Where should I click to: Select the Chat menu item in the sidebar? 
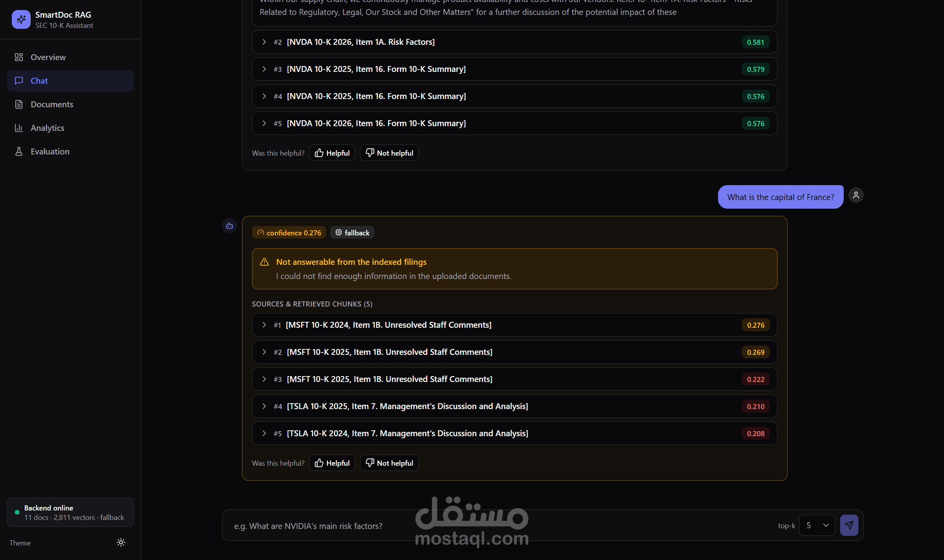pos(70,81)
